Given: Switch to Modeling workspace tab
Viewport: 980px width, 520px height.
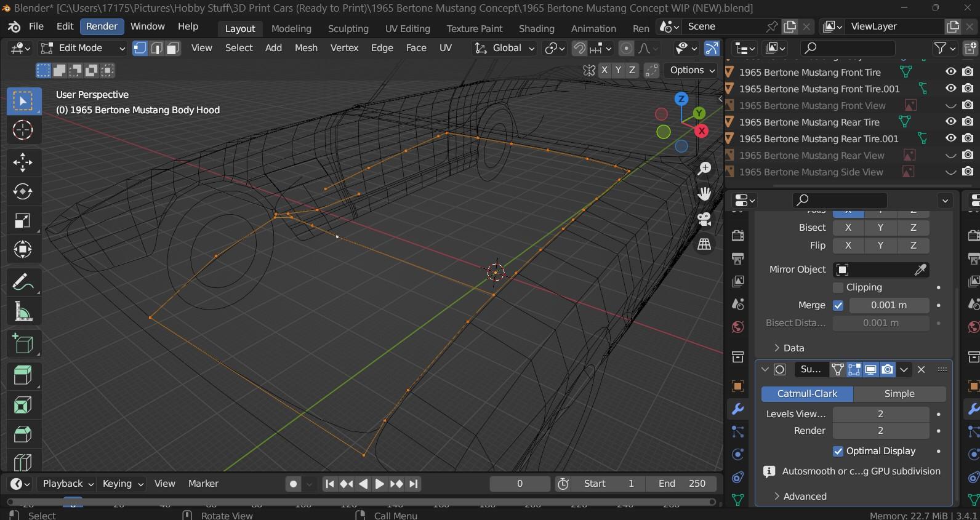Looking at the screenshot, I should point(291,29).
